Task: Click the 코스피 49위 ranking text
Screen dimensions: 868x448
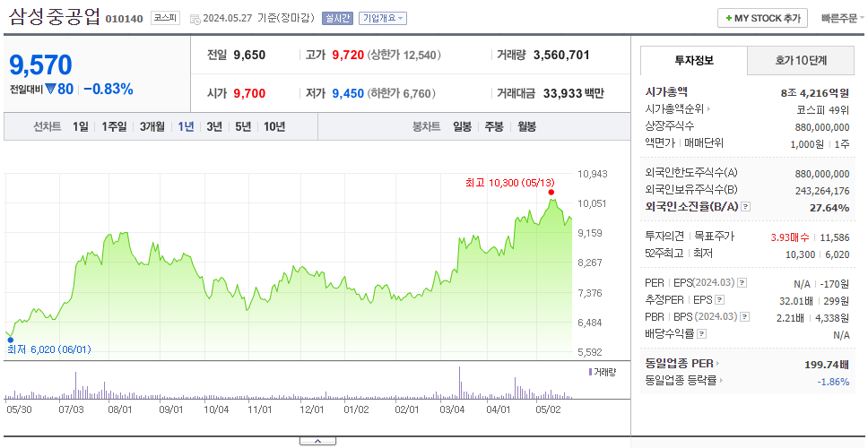Action: click(x=822, y=110)
